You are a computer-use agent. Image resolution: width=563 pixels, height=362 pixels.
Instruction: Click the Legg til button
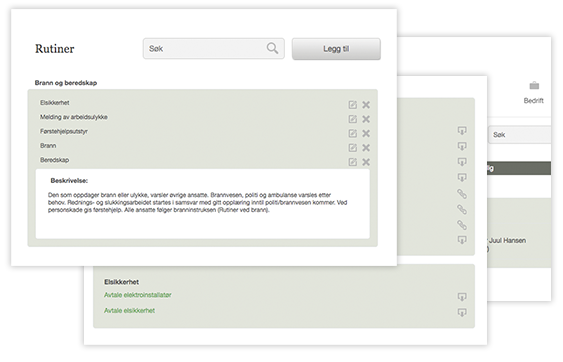(x=336, y=49)
